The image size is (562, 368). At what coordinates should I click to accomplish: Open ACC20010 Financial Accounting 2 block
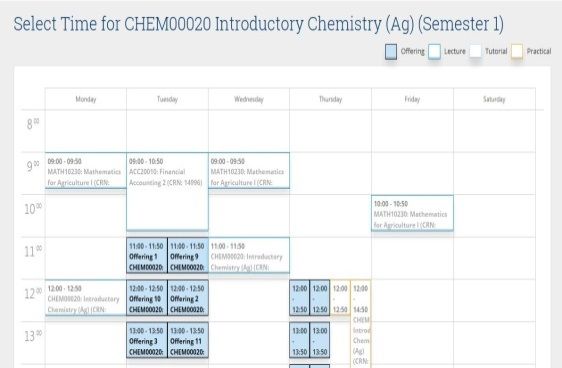pyautogui.click(x=167, y=192)
